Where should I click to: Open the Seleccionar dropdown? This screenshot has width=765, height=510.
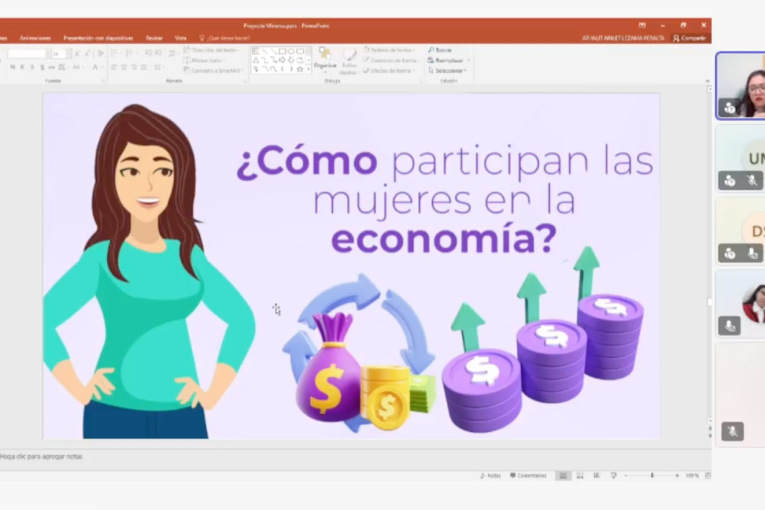tap(447, 71)
